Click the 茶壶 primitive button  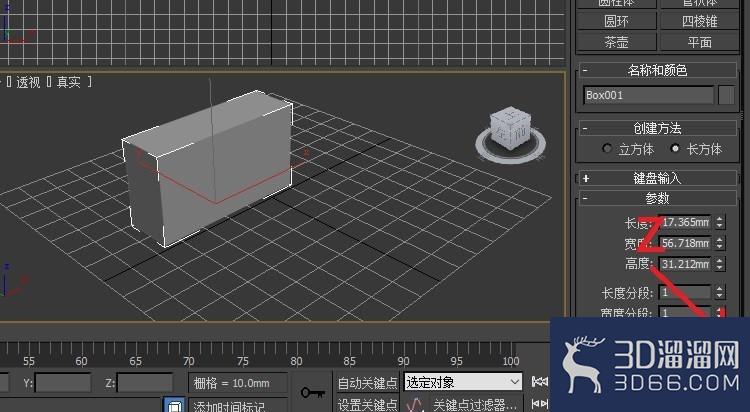pyautogui.click(x=616, y=42)
